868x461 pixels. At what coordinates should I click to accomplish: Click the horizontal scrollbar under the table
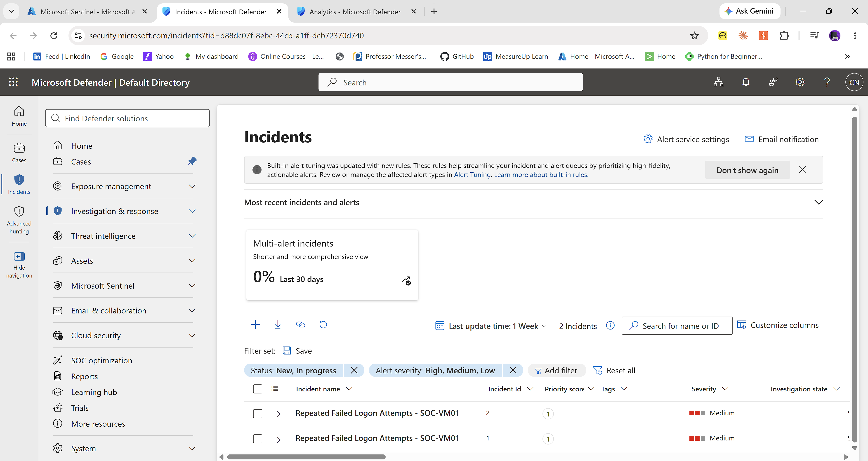[306, 457]
